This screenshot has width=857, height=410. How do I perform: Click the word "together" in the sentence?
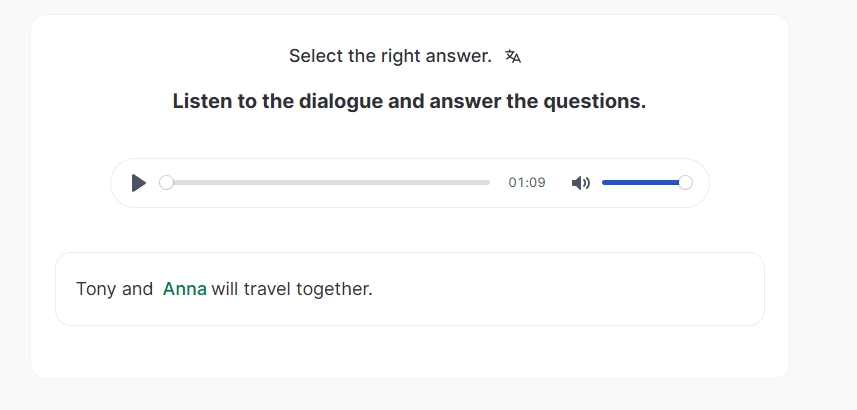334,289
